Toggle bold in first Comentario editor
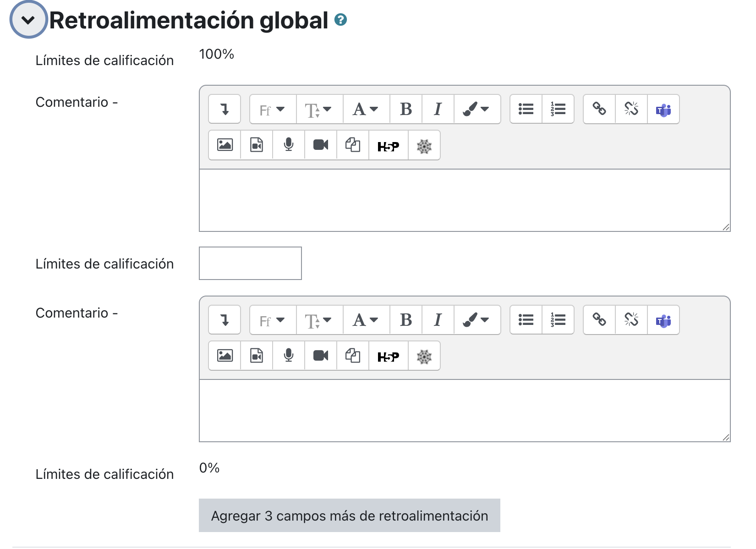 [406, 109]
